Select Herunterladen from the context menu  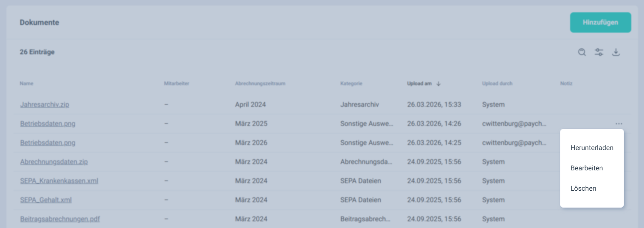tap(592, 148)
